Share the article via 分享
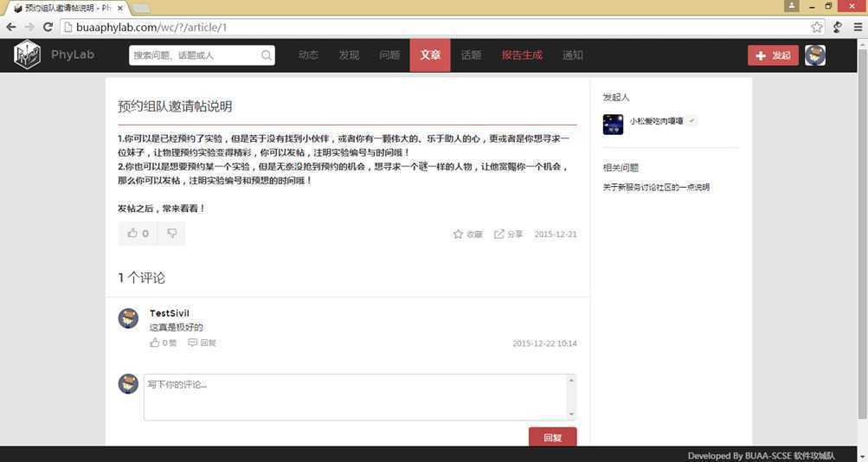Image resolution: width=868 pixels, height=462 pixels. click(508, 234)
